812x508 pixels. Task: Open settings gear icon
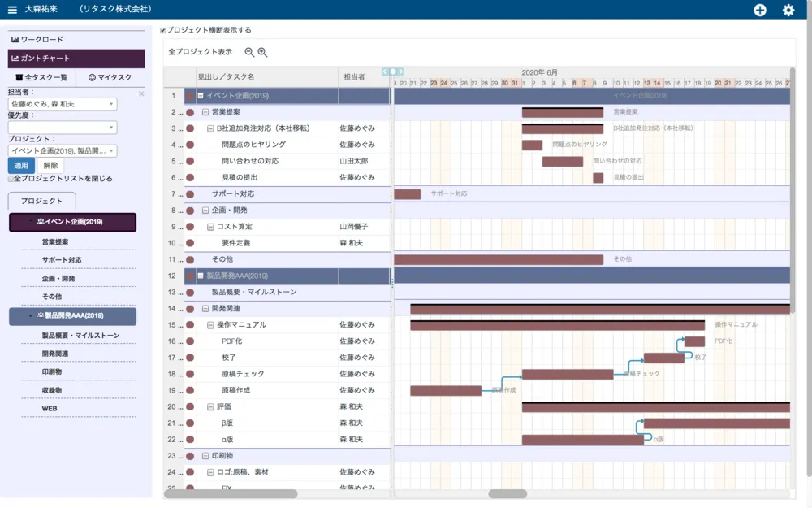788,10
